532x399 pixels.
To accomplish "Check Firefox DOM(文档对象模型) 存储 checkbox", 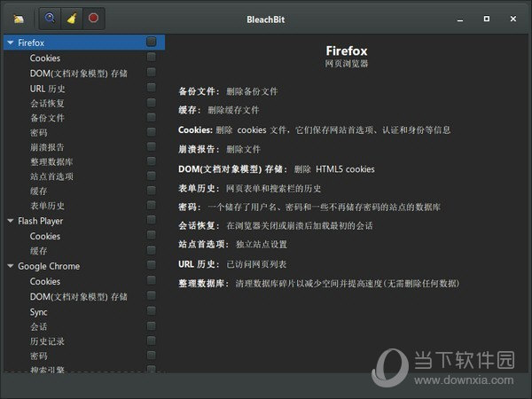I will pos(152,72).
